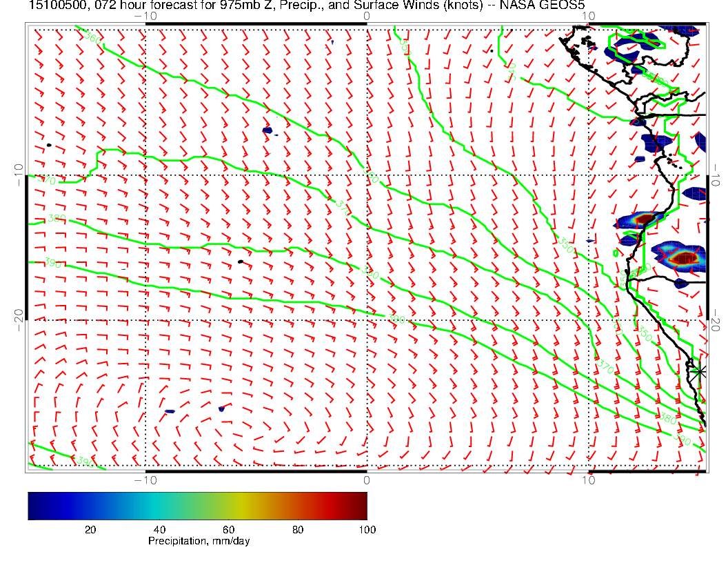Click the -10 latitude label on the right axis
The width and height of the screenshot is (728, 563).
pyautogui.click(x=715, y=175)
